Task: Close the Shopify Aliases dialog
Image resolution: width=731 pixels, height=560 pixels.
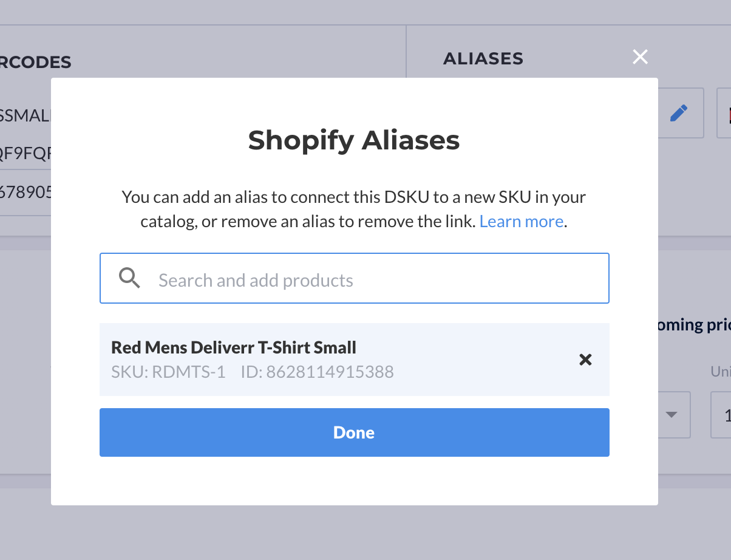Action: [640, 57]
